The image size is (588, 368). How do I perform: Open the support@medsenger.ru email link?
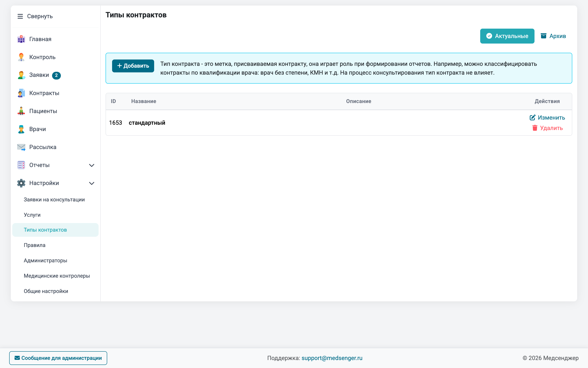pos(332,358)
